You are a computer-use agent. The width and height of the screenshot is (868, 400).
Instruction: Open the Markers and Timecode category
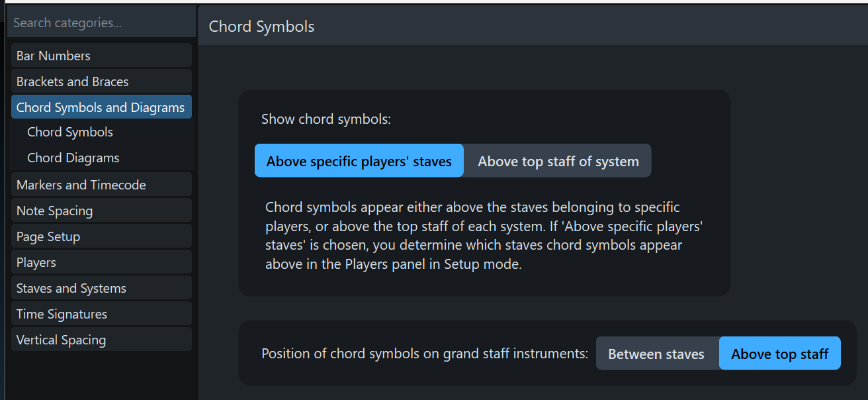pyautogui.click(x=101, y=185)
